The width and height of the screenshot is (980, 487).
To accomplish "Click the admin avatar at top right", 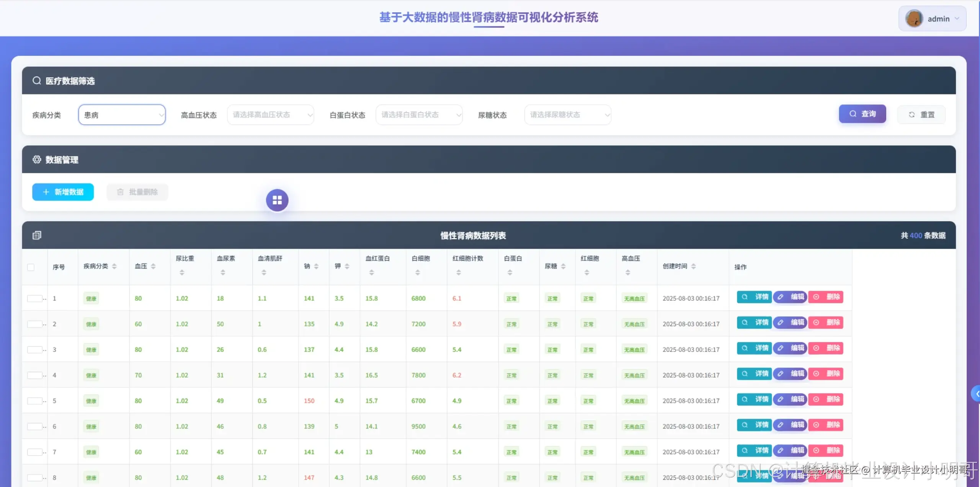I will (914, 18).
